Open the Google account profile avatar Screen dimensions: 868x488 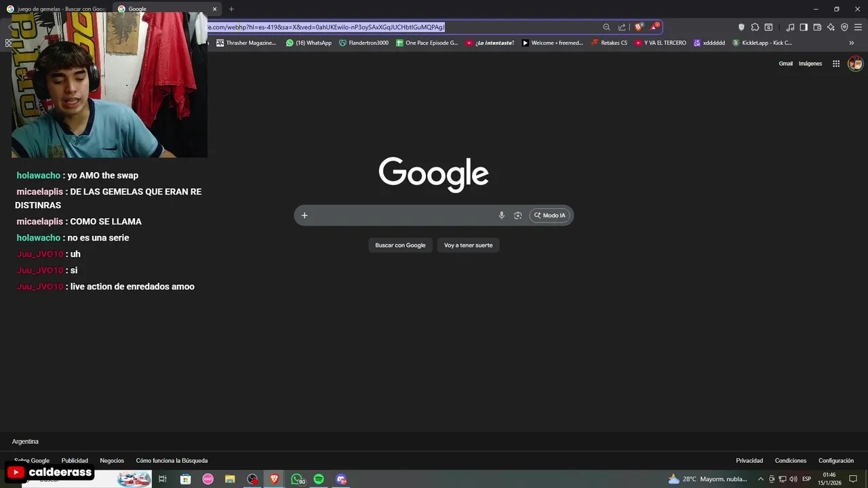pyautogui.click(x=855, y=64)
